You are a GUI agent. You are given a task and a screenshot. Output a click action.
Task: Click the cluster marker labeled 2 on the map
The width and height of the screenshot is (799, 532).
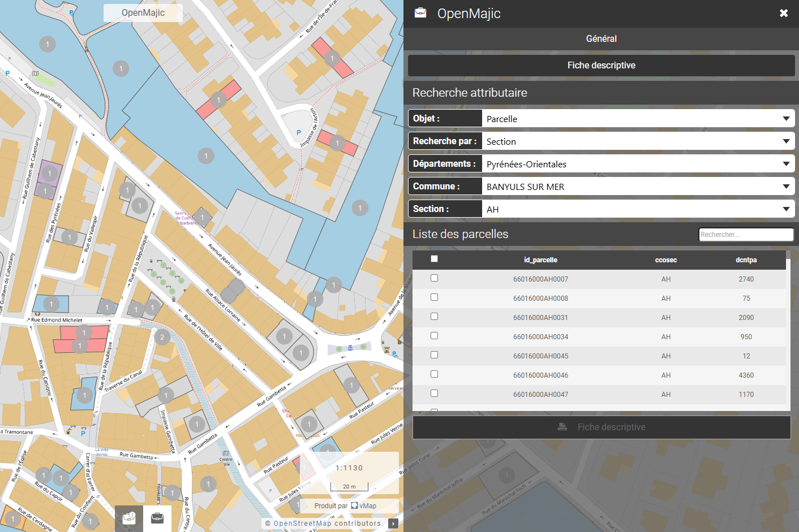coord(162,338)
